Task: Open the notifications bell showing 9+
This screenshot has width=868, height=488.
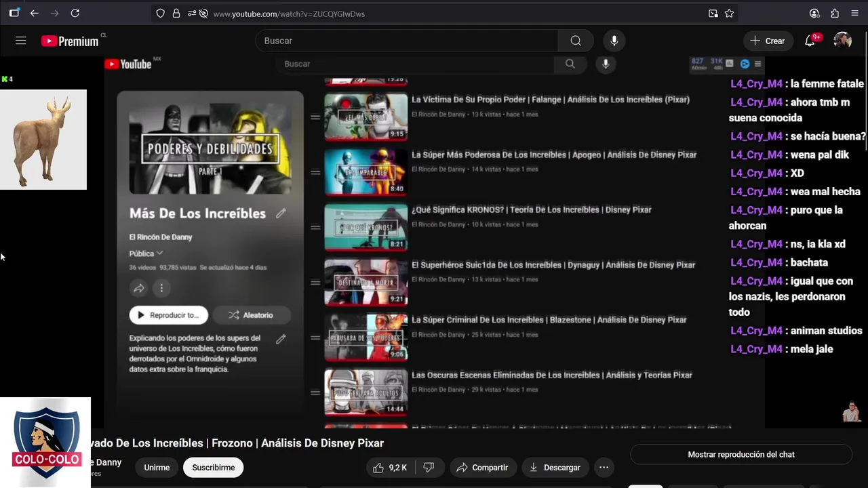Action: [x=810, y=41]
